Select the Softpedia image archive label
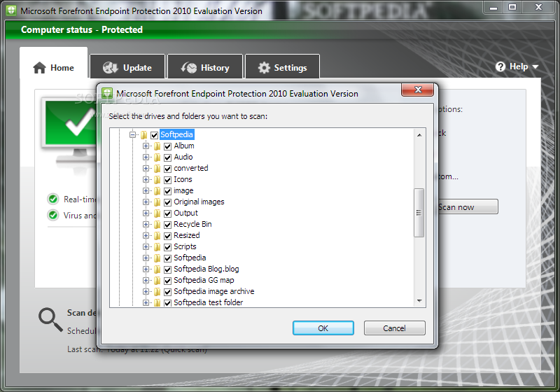This screenshot has width=560, height=392. (214, 291)
